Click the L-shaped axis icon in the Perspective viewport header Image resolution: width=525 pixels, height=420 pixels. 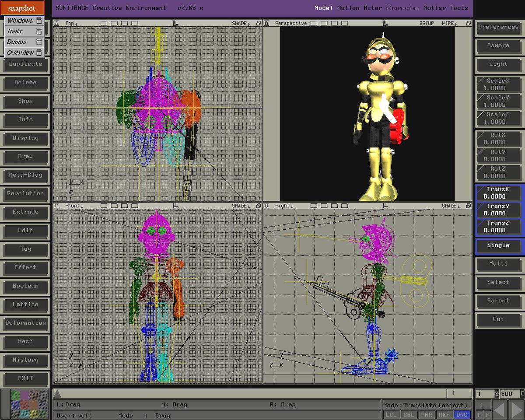coord(385,23)
